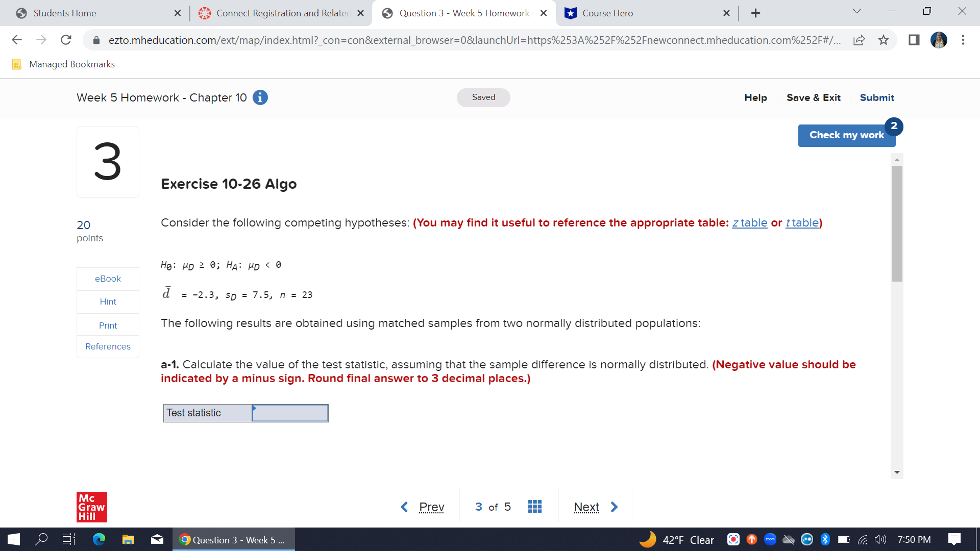The height and width of the screenshot is (551, 980).
Task: Click the Print option in the sidebar
Action: 107,325
